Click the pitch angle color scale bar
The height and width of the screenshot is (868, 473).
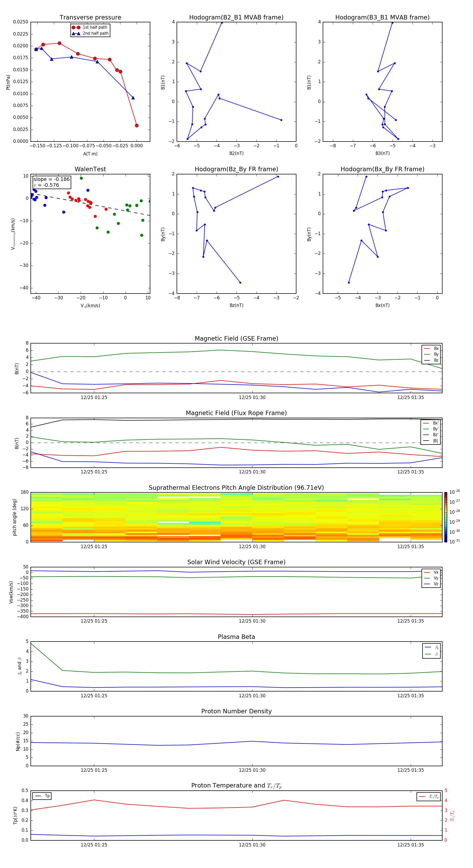446,517
